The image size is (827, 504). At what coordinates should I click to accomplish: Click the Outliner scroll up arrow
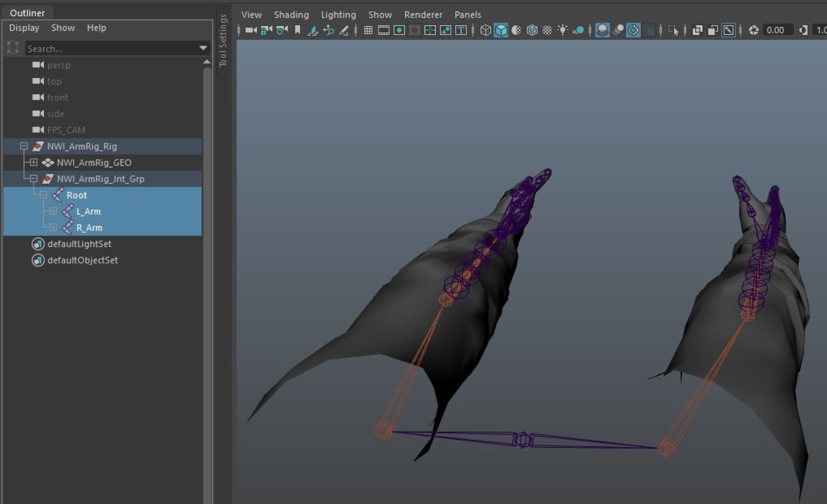point(207,62)
